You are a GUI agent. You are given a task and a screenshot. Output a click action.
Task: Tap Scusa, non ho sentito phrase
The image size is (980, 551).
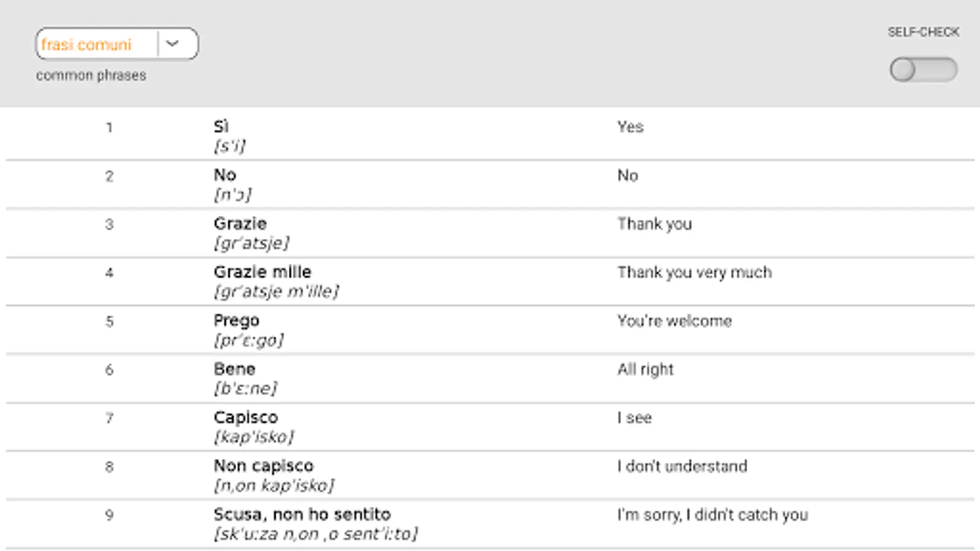302,514
